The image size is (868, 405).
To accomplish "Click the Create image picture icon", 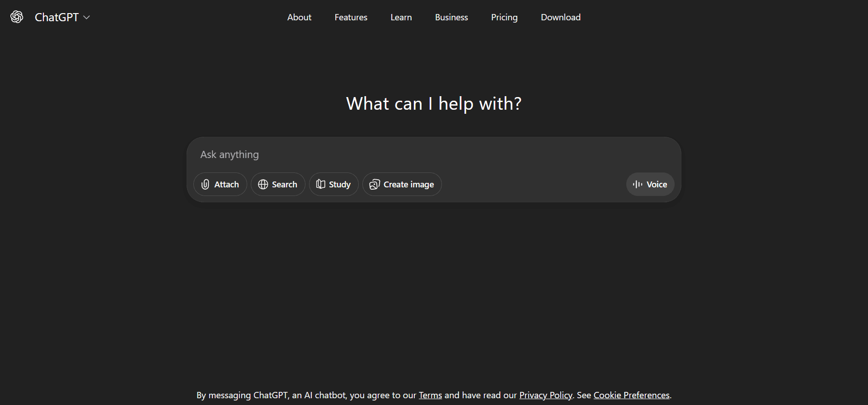I will click(x=374, y=184).
